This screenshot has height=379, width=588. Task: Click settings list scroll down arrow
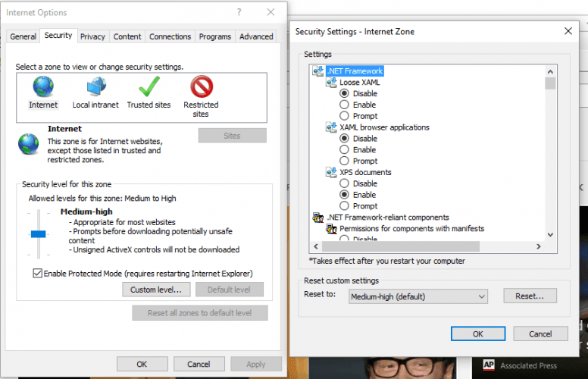click(550, 235)
